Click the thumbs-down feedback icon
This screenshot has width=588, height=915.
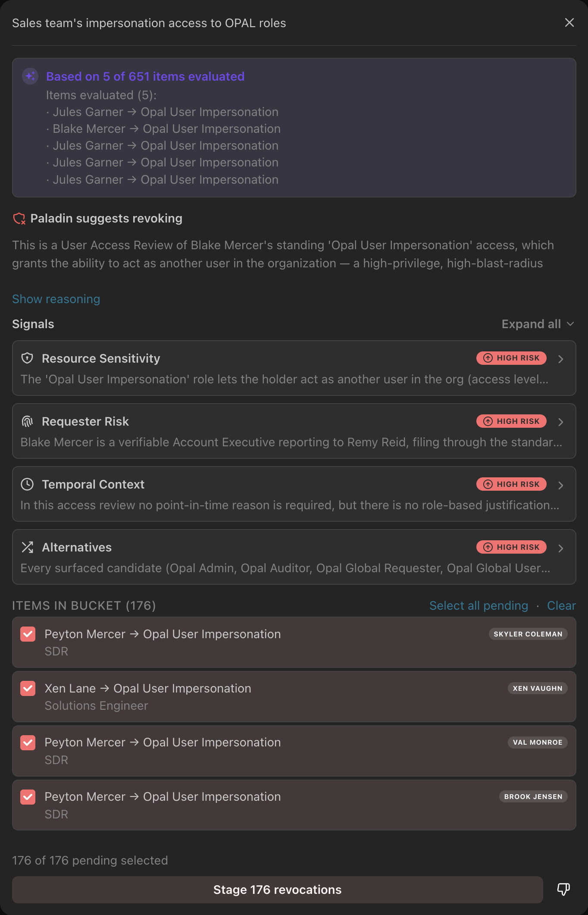click(563, 889)
